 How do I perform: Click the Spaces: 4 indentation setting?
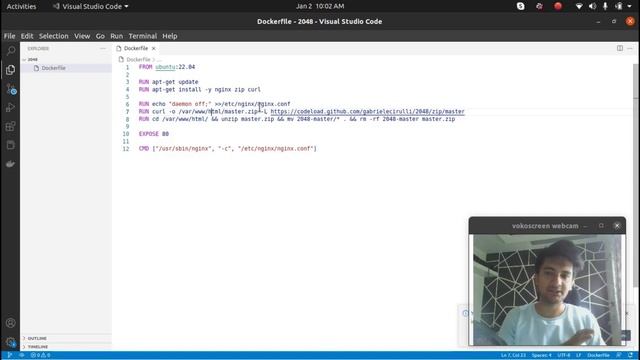tap(541, 355)
